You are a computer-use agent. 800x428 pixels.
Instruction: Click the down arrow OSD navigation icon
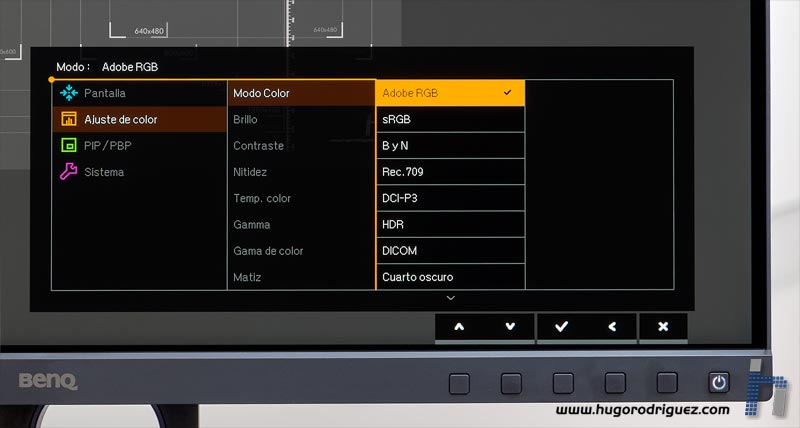point(510,327)
